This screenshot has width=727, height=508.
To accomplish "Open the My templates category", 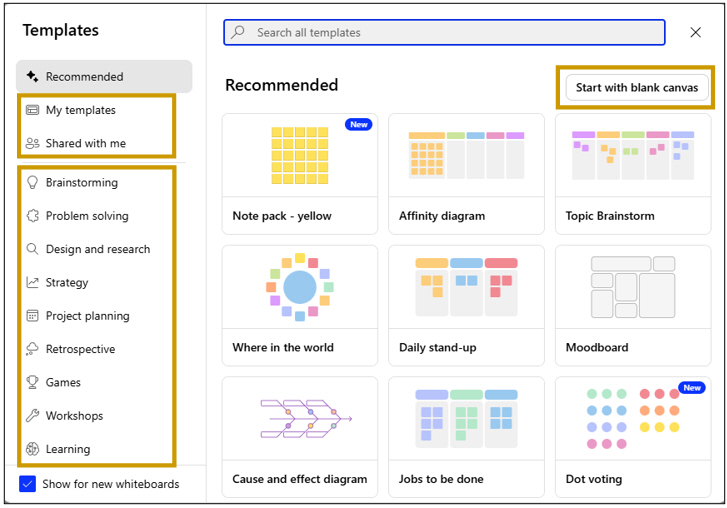I will (x=81, y=110).
